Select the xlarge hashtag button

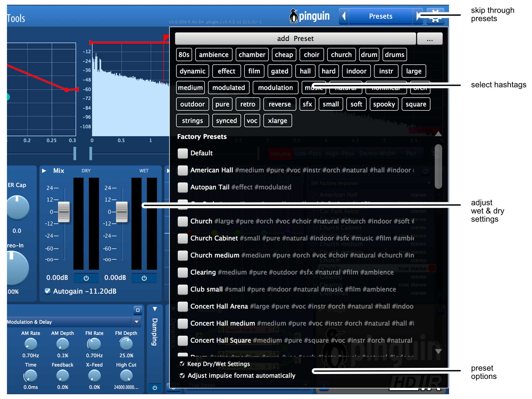pyautogui.click(x=277, y=121)
